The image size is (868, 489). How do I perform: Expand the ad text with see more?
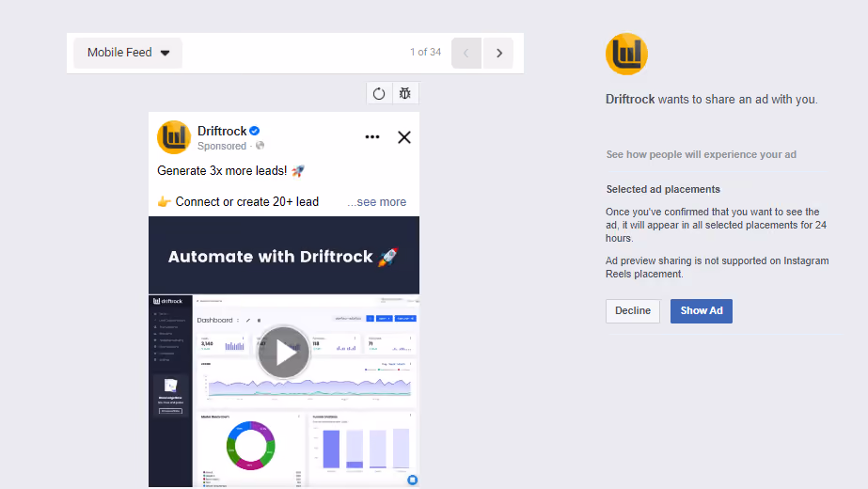(377, 202)
